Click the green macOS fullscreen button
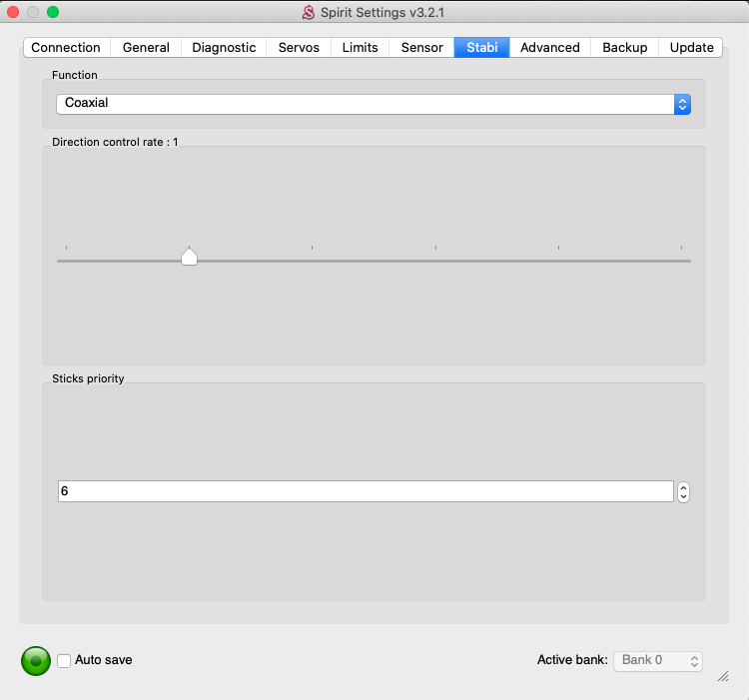The image size is (749, 700). coord(53,12)
